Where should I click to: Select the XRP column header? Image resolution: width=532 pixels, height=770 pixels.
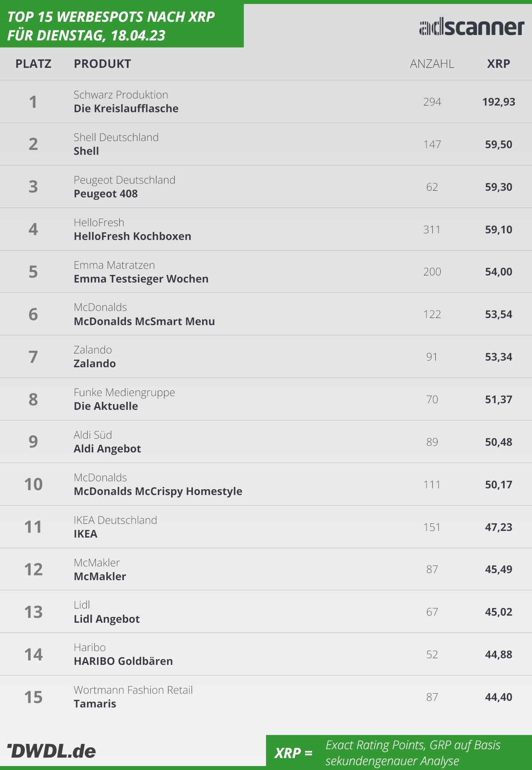pos(498,64)
